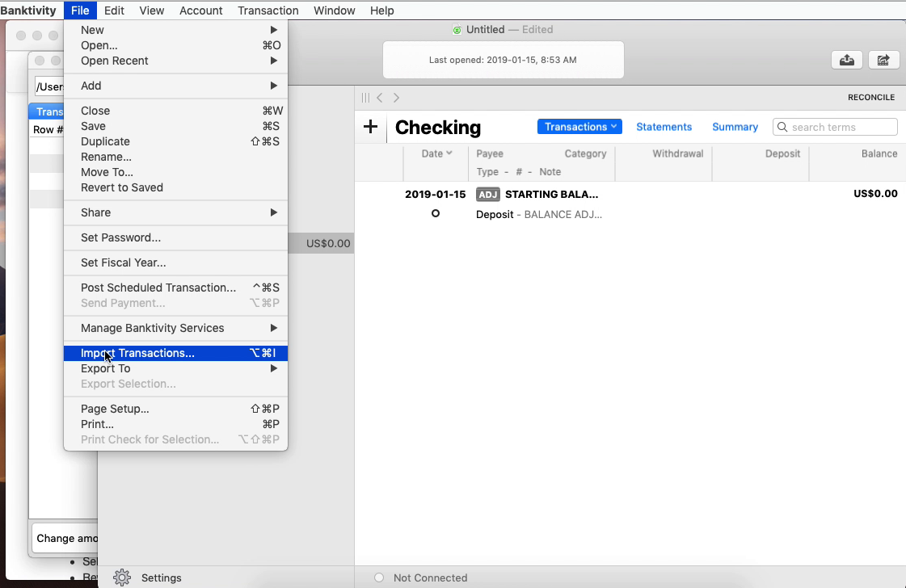Expand the Export To submenu
Image resolution: width=906 pixels, height=588 pixels.
pyautogui.click(x=175, y=368)
